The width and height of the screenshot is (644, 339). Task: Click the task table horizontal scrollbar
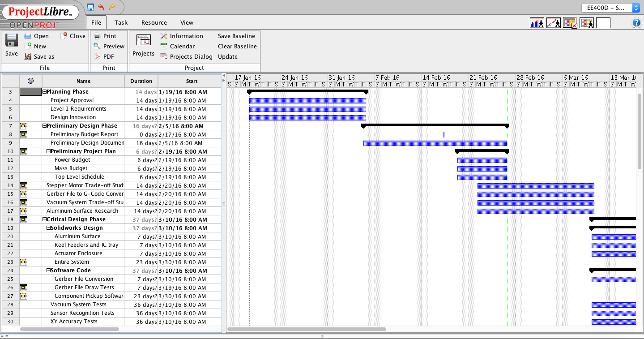pos(69,329)
